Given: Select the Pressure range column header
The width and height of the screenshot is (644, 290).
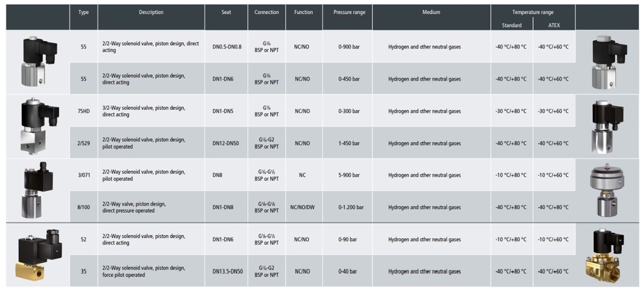Looking at the screenshot, I should (x=349, y=12).
